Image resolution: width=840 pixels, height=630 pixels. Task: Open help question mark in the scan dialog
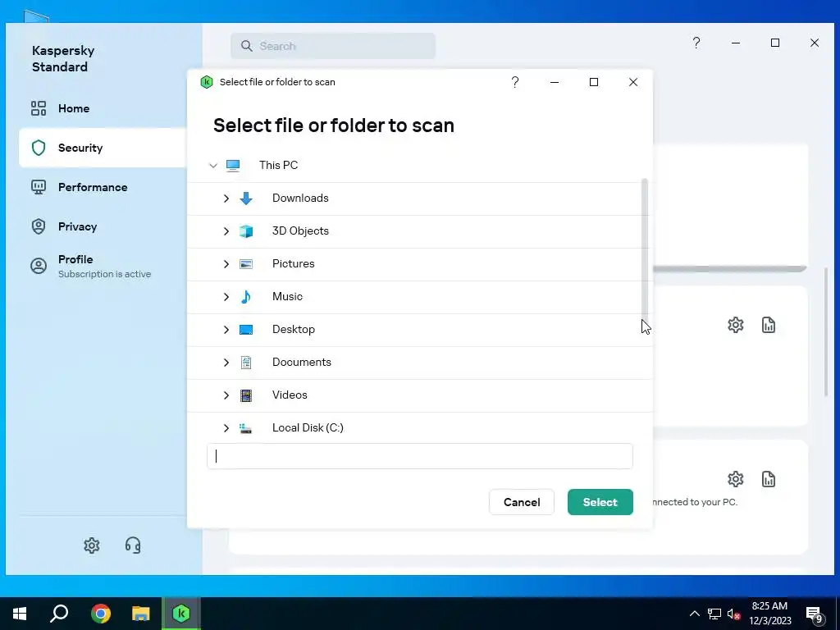[x=515, y=82]
